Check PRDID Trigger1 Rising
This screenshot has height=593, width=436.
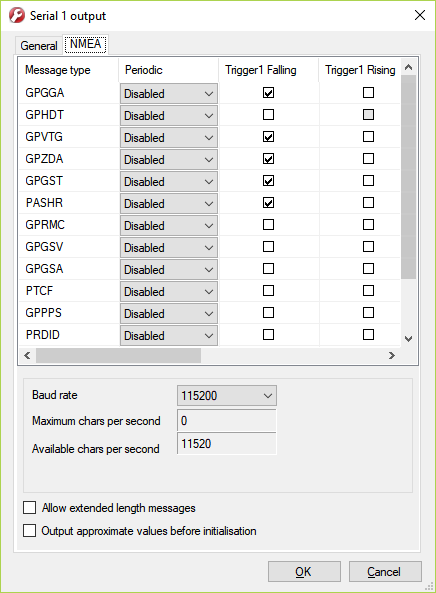coord(368,334)
